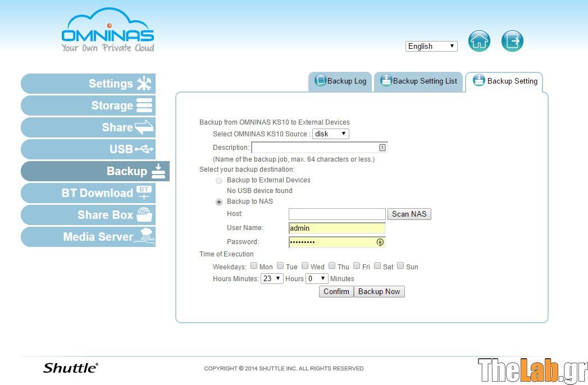Check the Thu weekday box
The width and height of the screenshot is (588, 385).
coord(332,266)
